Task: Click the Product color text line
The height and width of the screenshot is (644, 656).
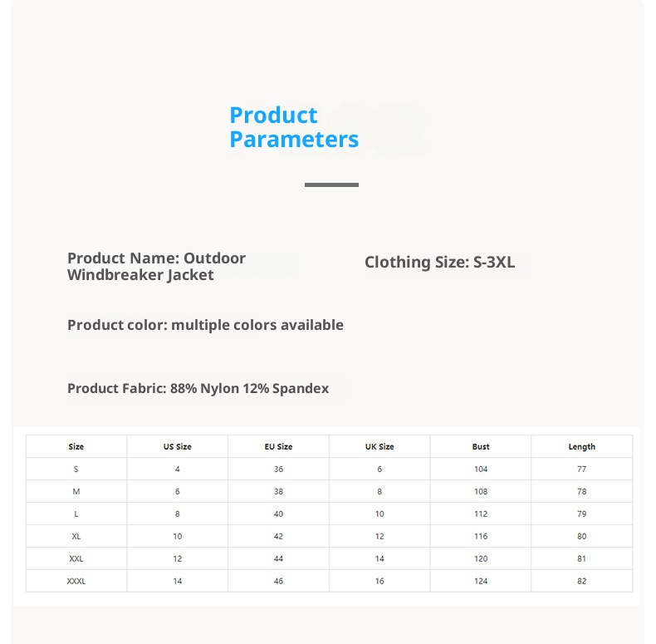Action: pyautogui.click(x=205, y=325)
